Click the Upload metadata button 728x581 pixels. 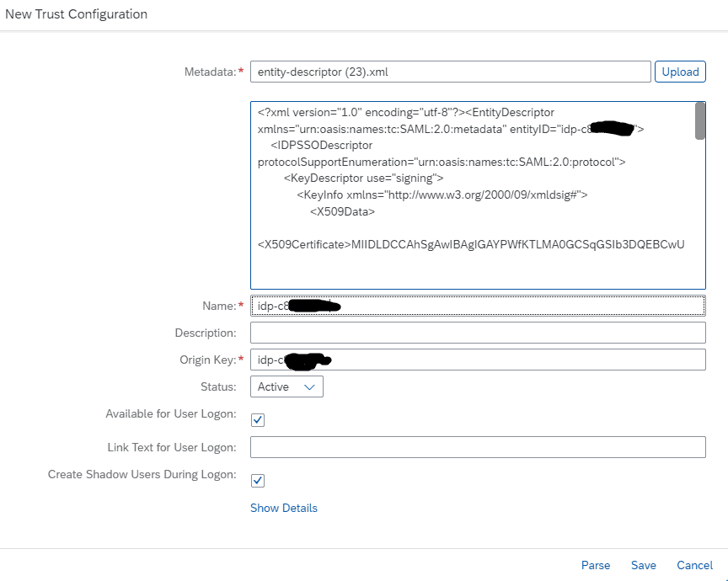680,72
